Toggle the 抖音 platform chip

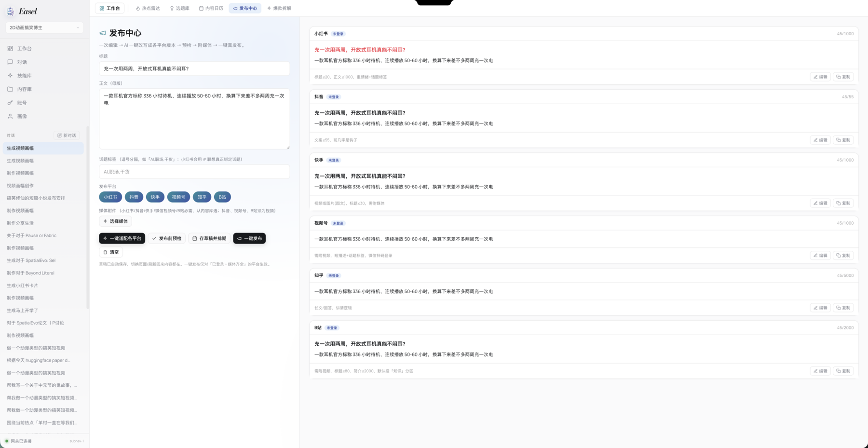(x=134, y=197)
